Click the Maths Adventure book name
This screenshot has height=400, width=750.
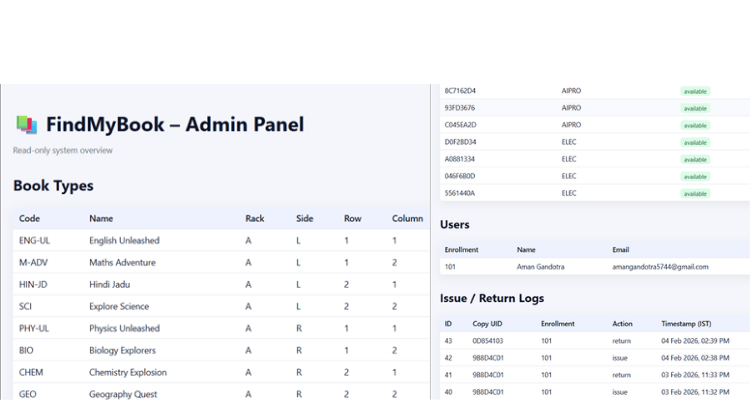(x=122, y=262)
